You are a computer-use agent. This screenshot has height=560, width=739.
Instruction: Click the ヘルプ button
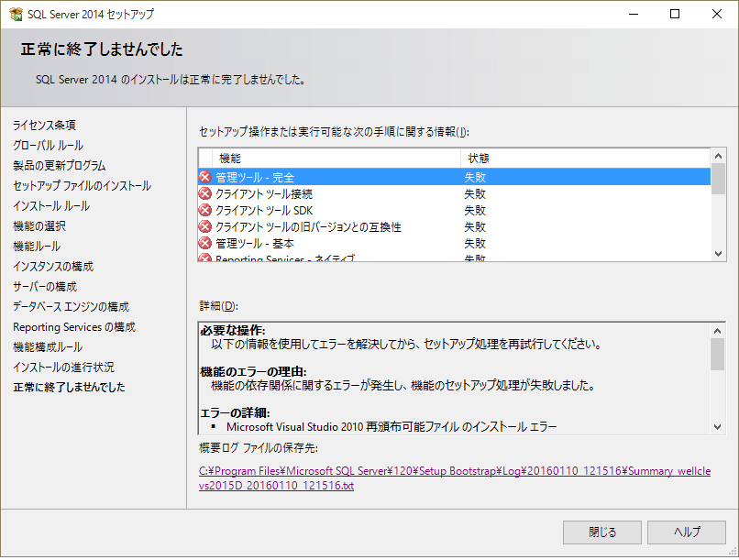pyautogui.click(x=687, y=533)
